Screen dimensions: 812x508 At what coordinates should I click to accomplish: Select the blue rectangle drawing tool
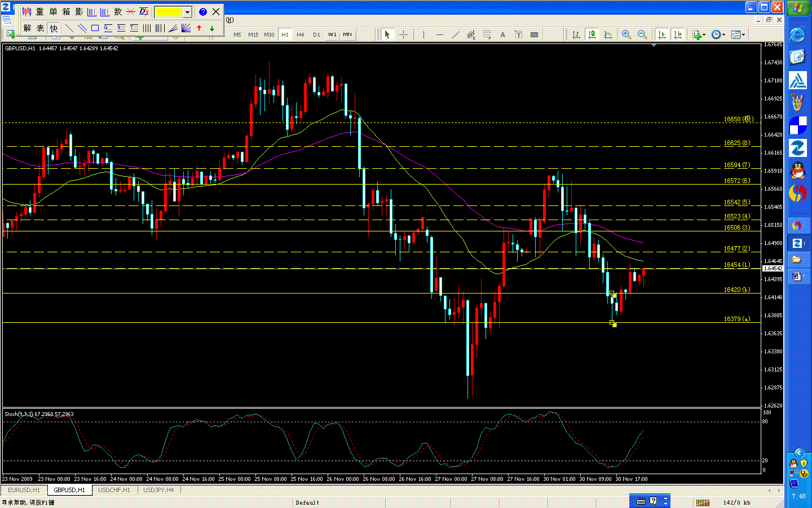(x=95, y=28)
